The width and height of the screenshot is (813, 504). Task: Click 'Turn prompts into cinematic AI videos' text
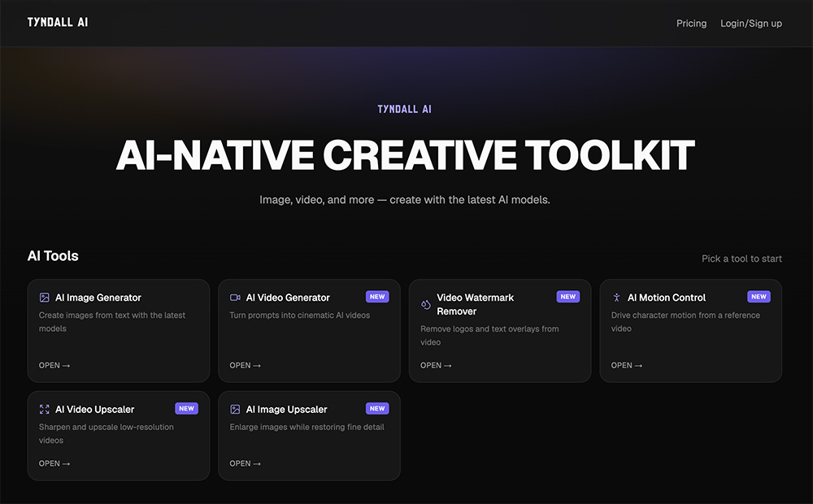pyautogui.click(x=300, y=315)
